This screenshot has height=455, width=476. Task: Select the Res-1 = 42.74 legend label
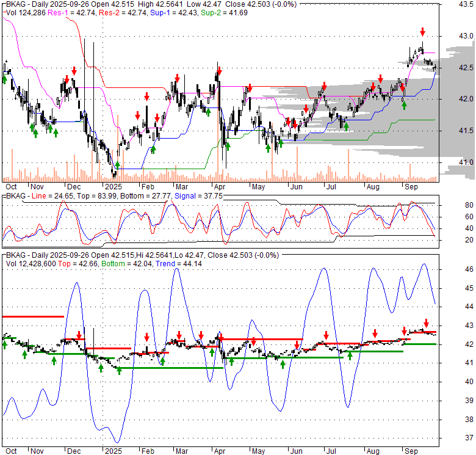72,13
